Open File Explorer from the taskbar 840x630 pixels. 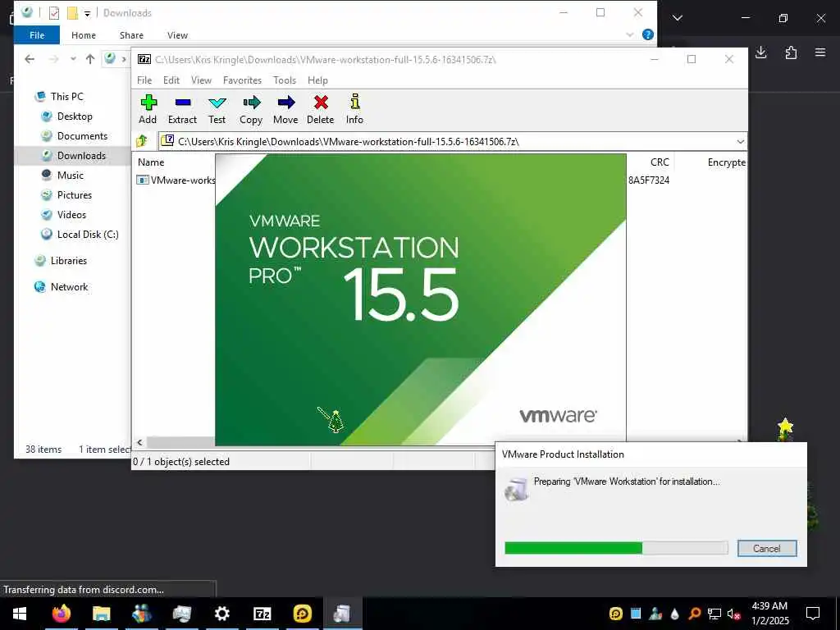pos(101,614)
